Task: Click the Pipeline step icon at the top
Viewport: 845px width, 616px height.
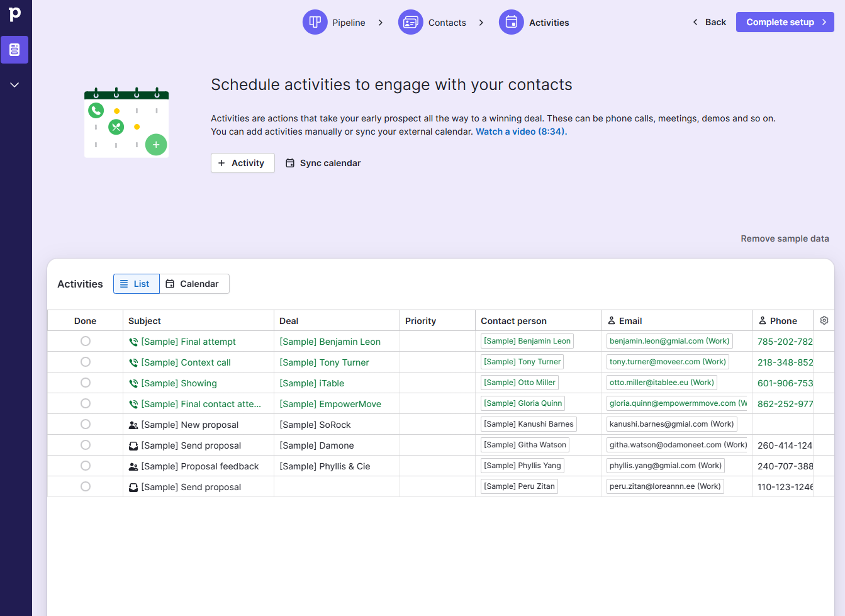Action: (315, 22)
